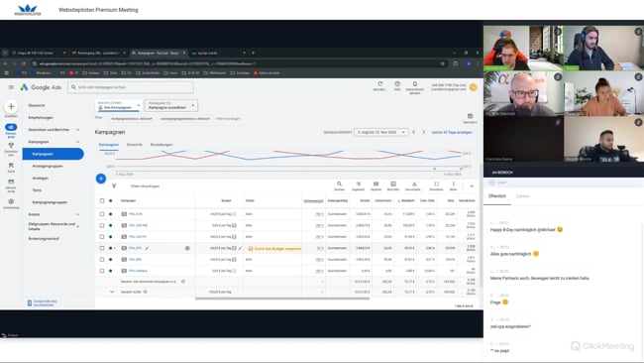
Task: Expand Statistiken und Berichte section
Action: click(x=77, y=130)
